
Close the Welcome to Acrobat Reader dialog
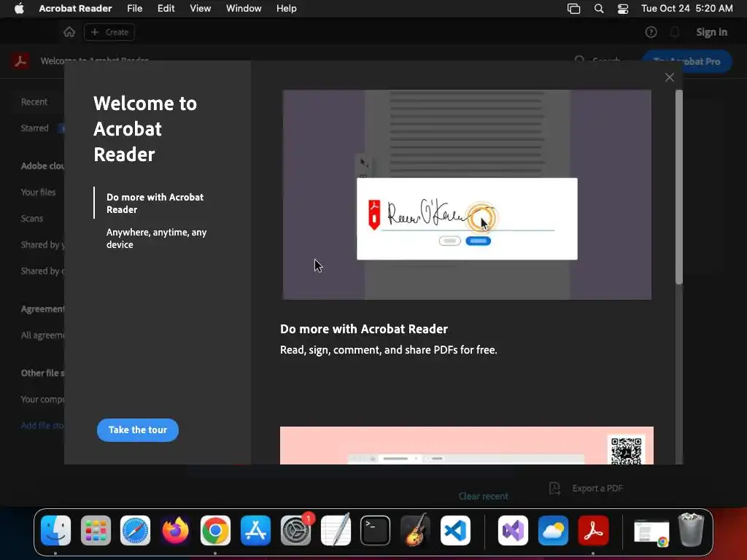coord(670,77)
